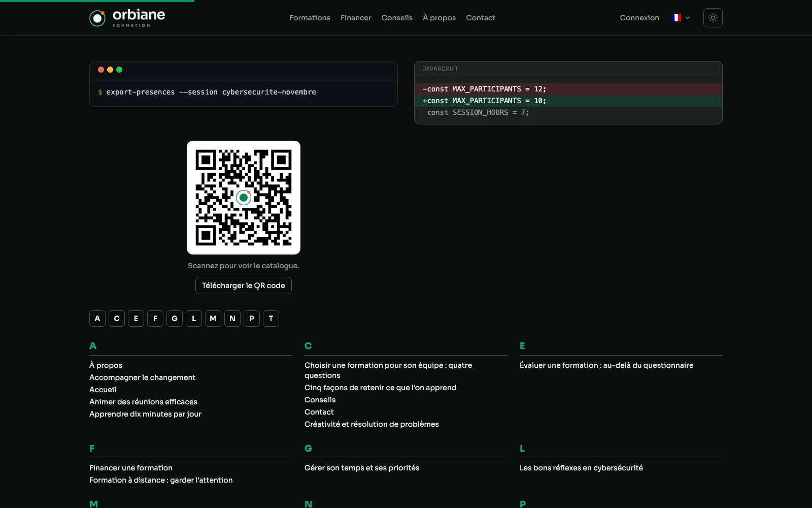Screen dimensions: 812x508
Task: Open Animer des réunions efficaces
Action: tap(143, 402)
